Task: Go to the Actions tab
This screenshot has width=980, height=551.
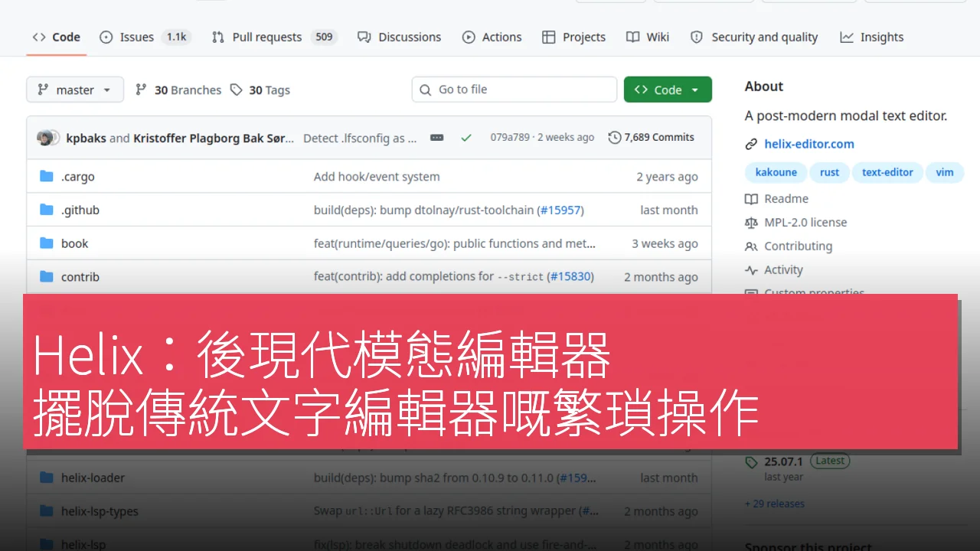Action: 492,37
